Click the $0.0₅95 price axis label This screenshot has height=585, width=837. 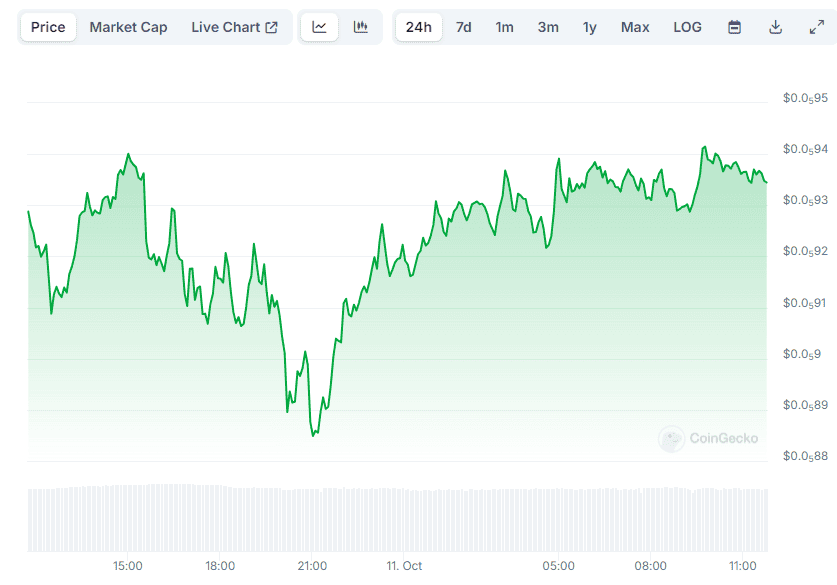coord(805,98)
